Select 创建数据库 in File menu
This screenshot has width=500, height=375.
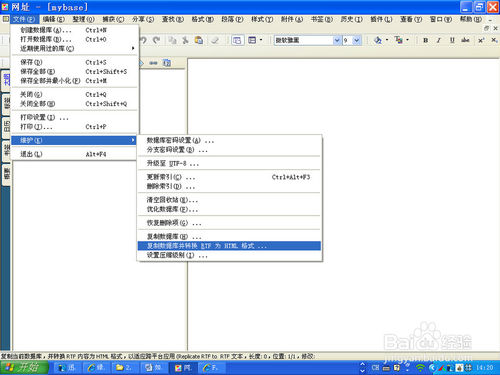(x=75, y=30)
